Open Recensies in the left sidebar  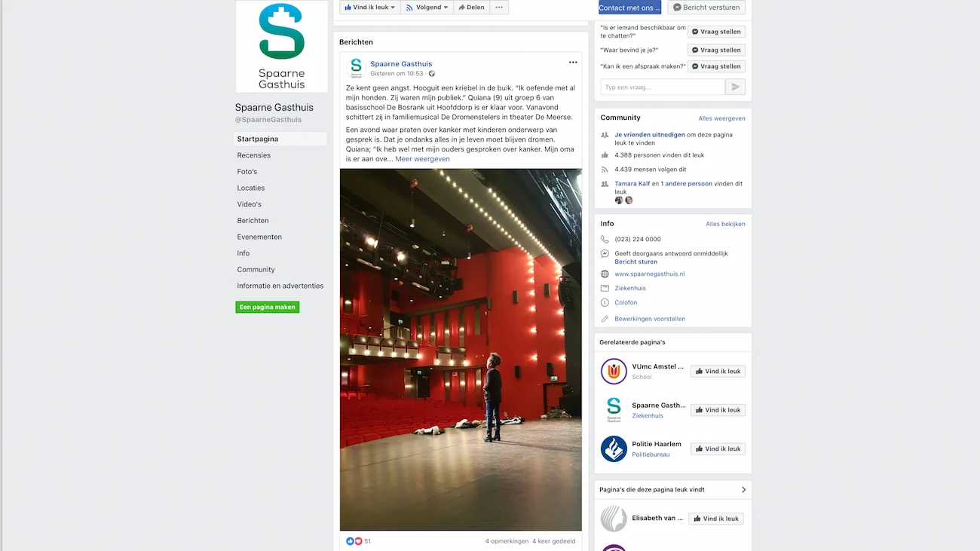[254, 155]
